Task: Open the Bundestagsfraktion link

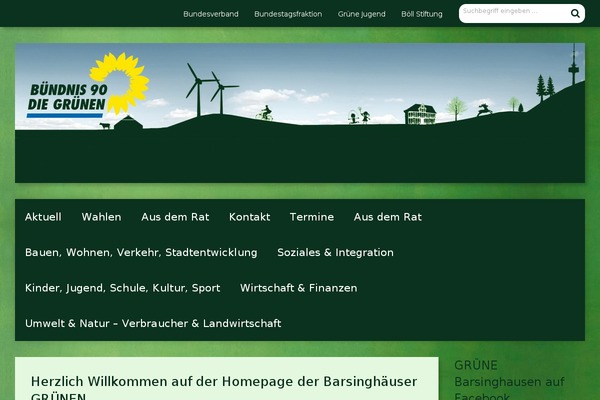Action: [288, 14]
